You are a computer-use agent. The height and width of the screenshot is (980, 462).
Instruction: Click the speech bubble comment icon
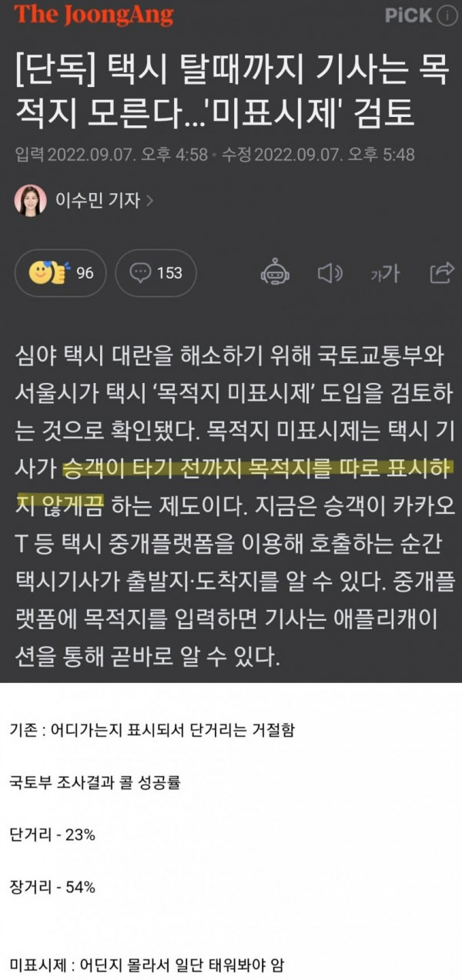coord(140,272)
